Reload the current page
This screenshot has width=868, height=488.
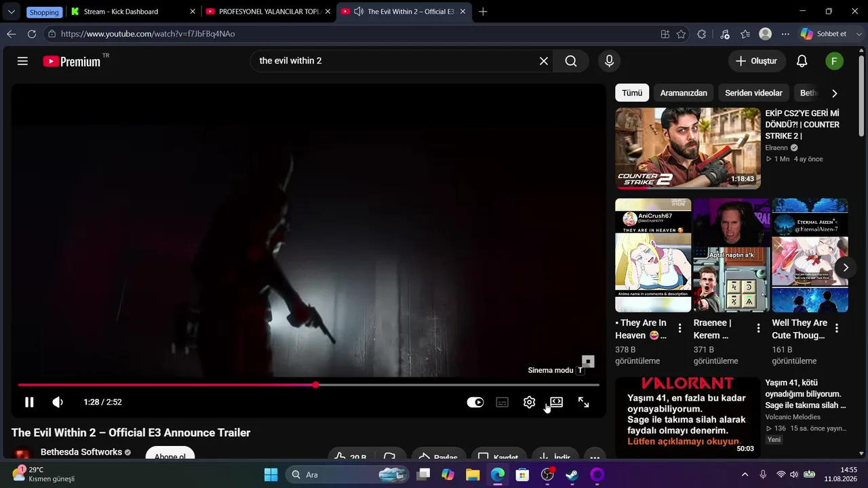(32, 34)
